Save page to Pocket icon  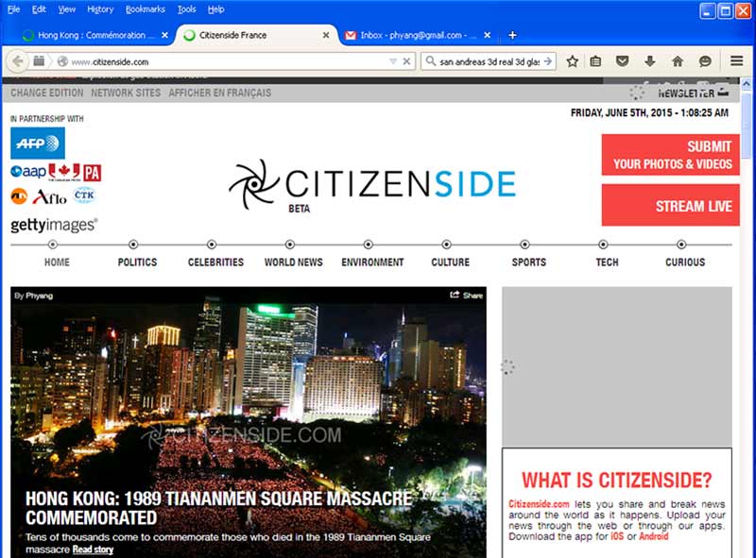click(x=623, y=61)
